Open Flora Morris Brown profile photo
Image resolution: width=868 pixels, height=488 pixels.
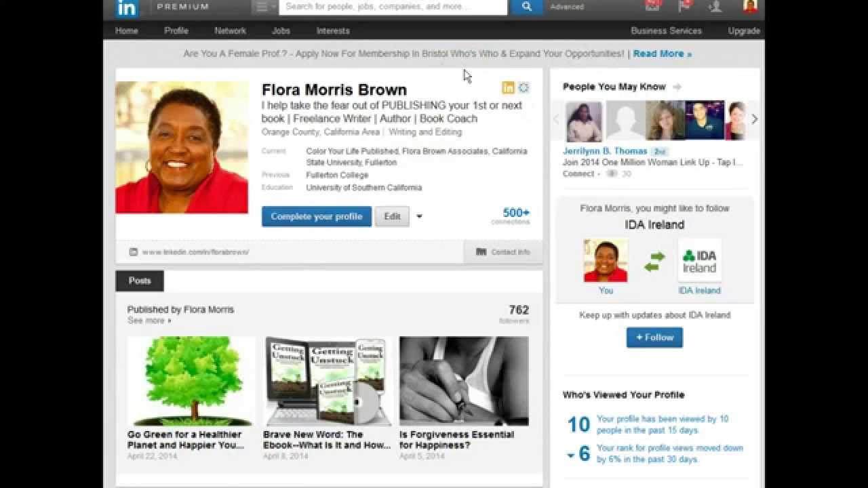(x=182, y=148)
